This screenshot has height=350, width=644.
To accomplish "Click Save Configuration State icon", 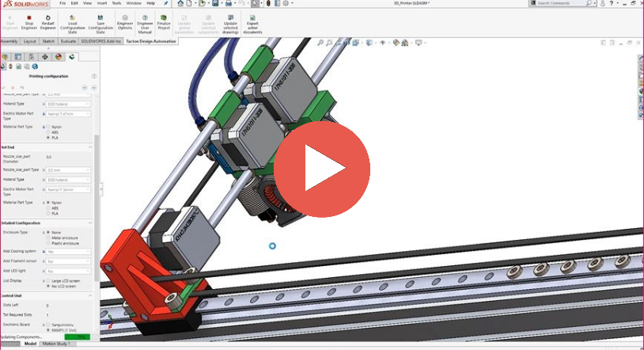I will click(x=100, y=17).
